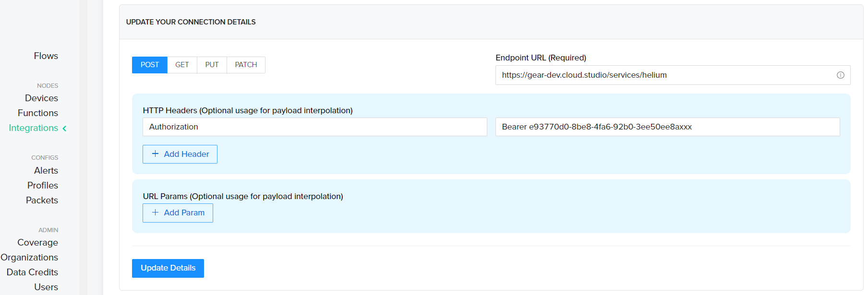
Task: Go to Packets configuration
Action: (x=42, y=201)
